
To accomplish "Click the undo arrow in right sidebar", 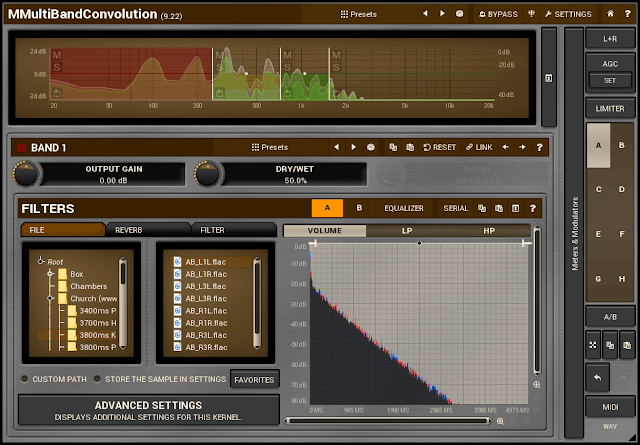I will pos(598,378).
